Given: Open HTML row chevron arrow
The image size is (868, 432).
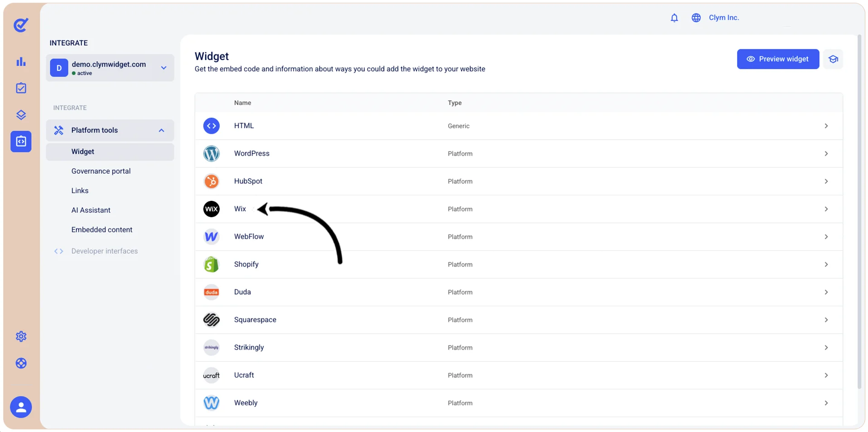Looking at the screenshot, I should pyautogui.click(x=826, y=126).
